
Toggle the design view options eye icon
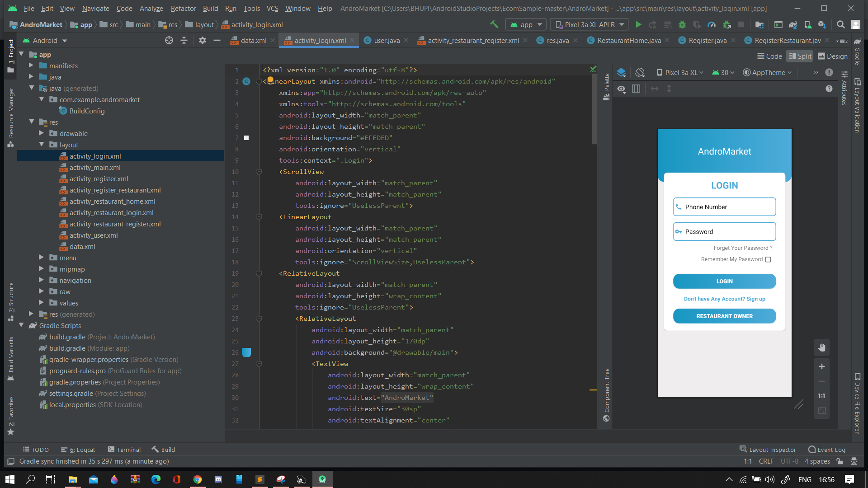pos(622,89)
